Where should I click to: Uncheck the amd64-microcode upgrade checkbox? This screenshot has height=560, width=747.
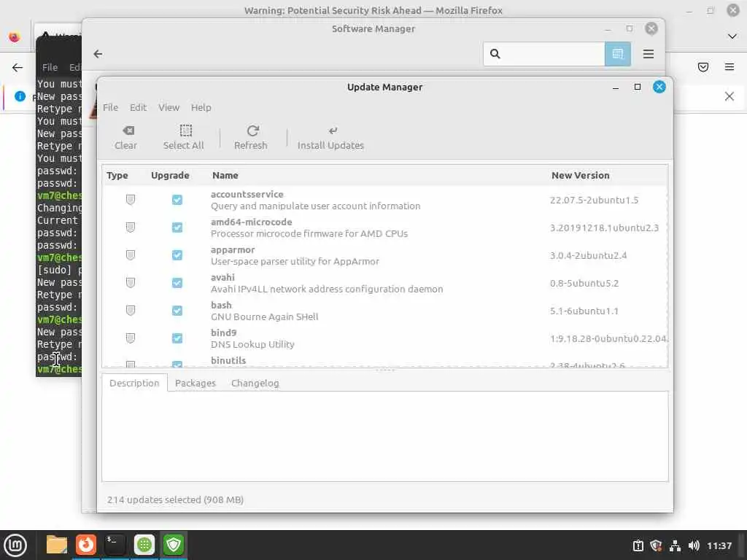(x=177, y=227)
